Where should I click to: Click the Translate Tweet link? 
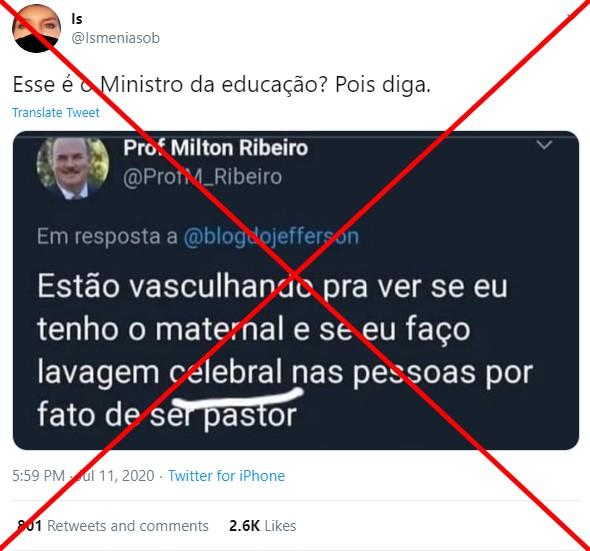pyautogui.click(x=56, y=113)
